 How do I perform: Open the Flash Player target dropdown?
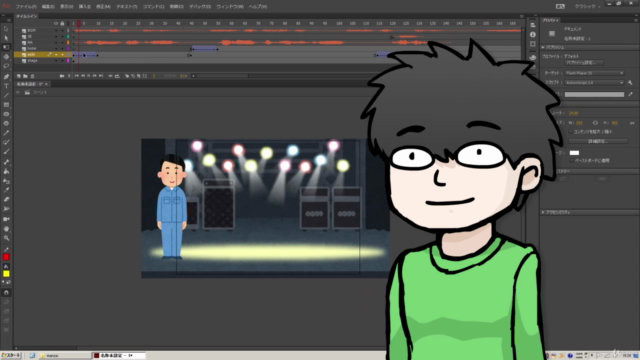[594, 73]
